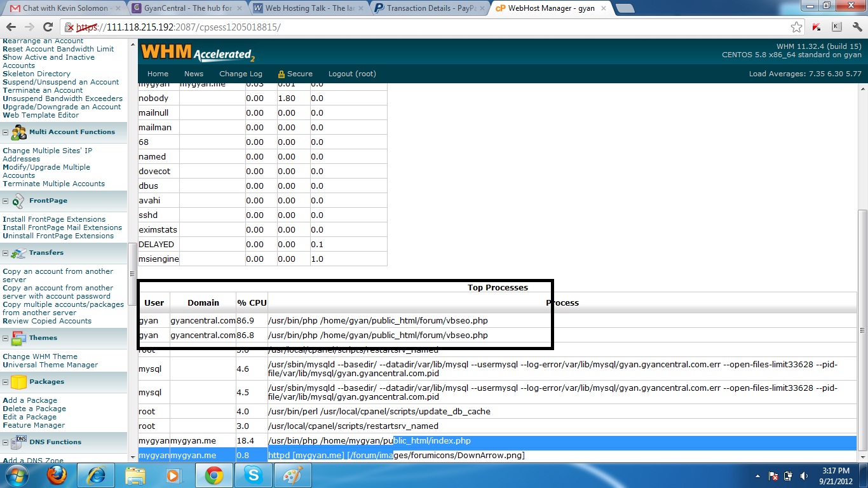Open Windows Explorer folder on taskbar

[135, 475]
